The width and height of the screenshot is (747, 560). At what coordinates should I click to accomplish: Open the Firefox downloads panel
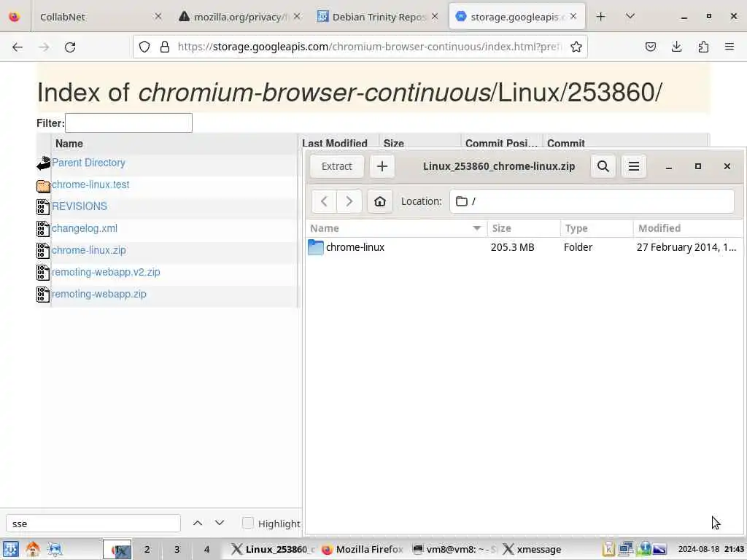(x=676, y=47)
